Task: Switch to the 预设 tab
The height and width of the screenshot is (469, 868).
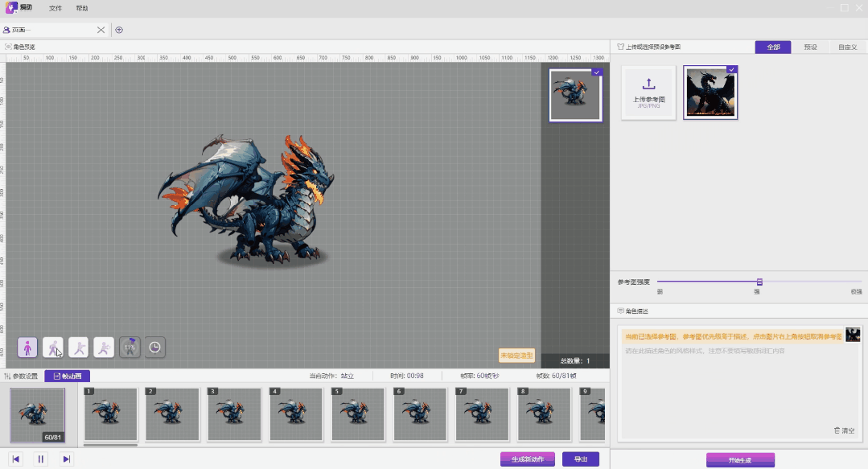Action: [x=810, y=47]
